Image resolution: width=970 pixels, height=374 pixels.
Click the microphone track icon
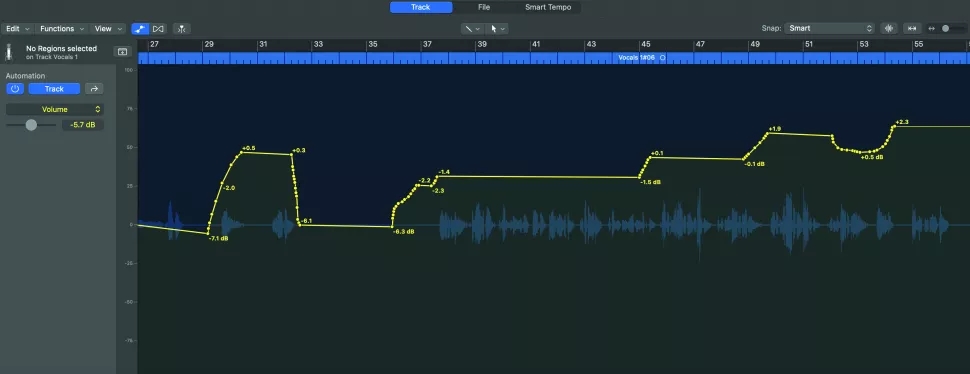click(9, 53)
